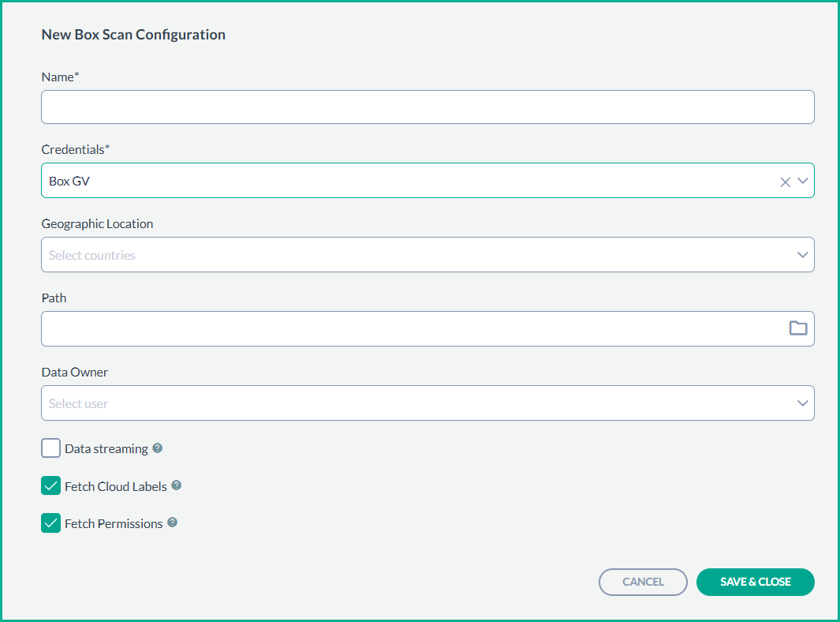Show help for Data streaming
The height and width of the screenshot is (622, 840).
pyautogui.click(x=158, y=448)
